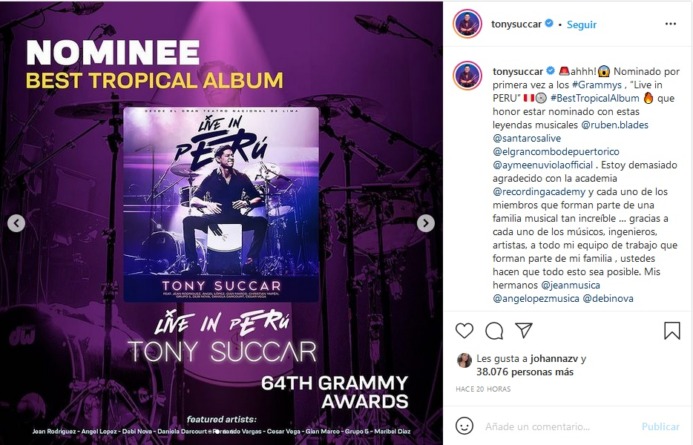This screenshot has width=693, height=445.
Task: Open the three-dot more options menu
Action: [x=671, y=24]
